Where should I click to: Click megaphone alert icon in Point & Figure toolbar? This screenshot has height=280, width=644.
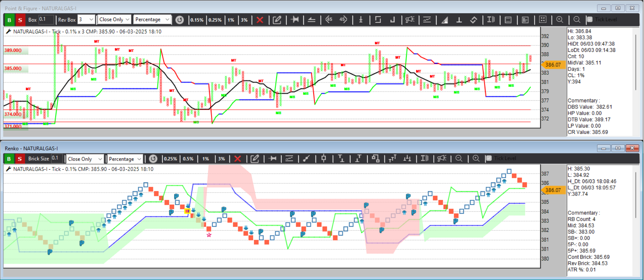pyautogui.click(x=410, y=20)
